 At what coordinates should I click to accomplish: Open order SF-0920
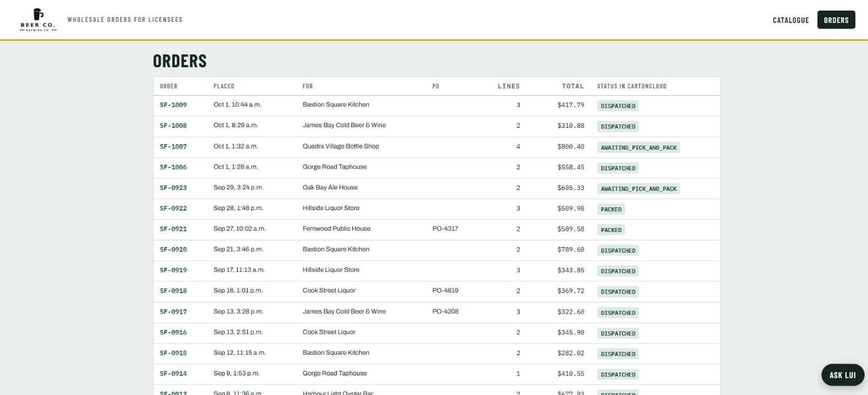pos(173,249)
